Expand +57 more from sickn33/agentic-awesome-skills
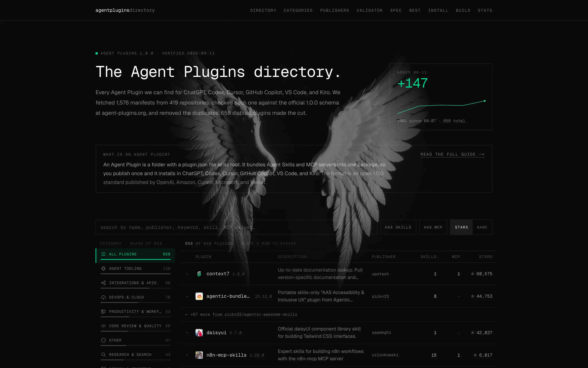Viewport: 588px width, 368px height. 339,314
